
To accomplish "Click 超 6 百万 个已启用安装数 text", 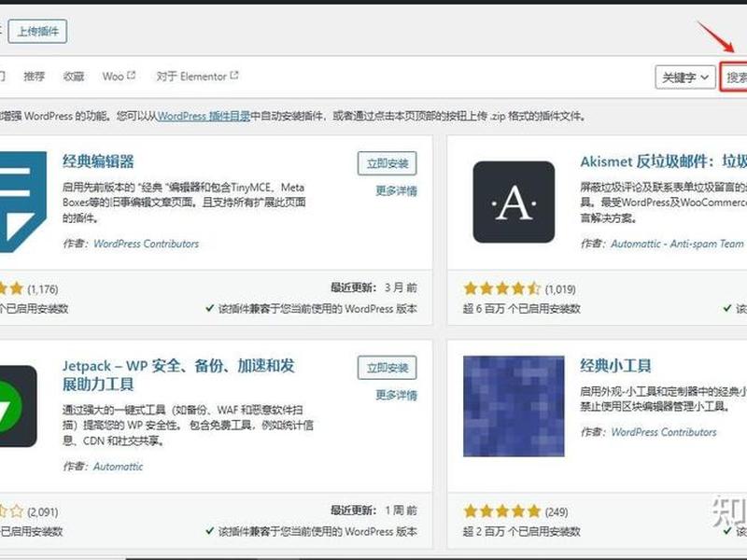I will pyautogui.click(x=522, y=309).
